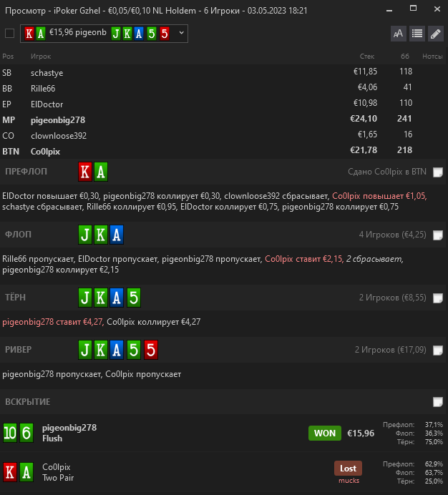The height and width of the screenshot is (495, 448).
Task: Select player row schastye
Action: point(224,73)
